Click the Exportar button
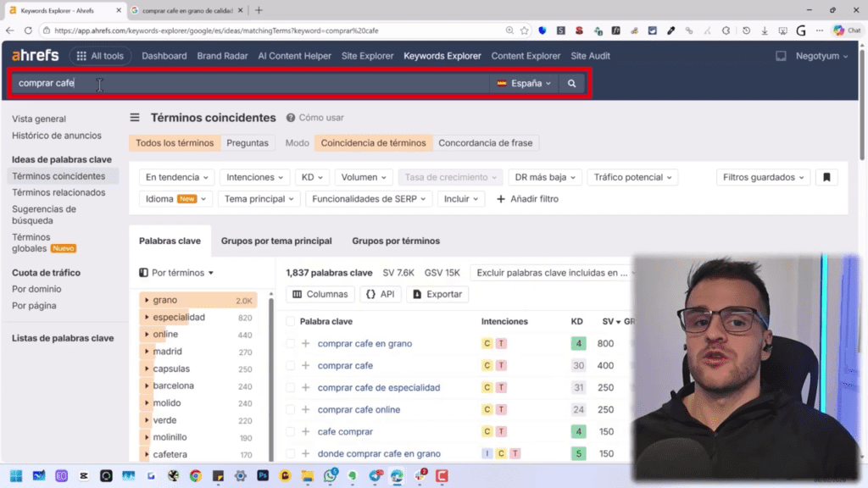868x488 pixels. 437,294
